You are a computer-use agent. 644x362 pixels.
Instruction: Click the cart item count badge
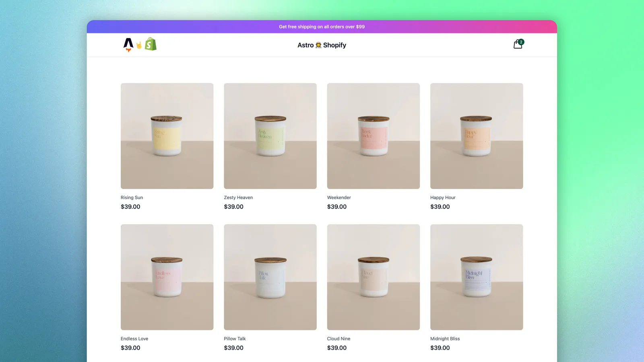[x=521, y=42]
